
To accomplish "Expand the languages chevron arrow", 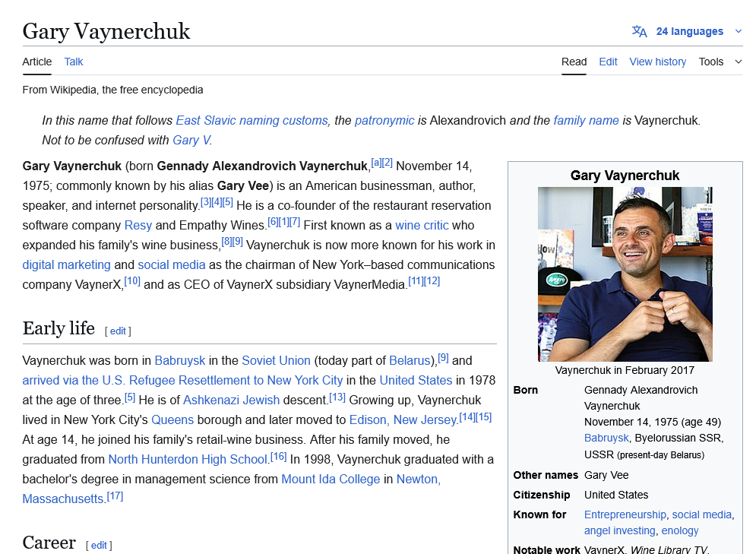I will pos(739,31).
